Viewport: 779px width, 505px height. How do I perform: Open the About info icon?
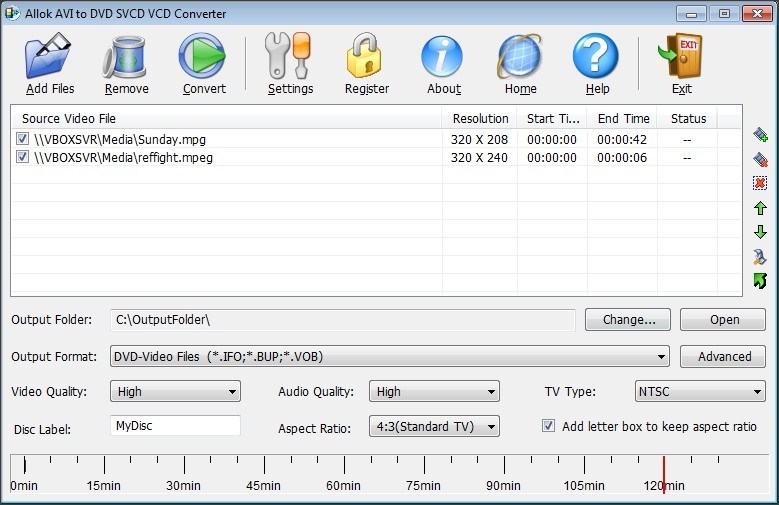coord(443,58)
